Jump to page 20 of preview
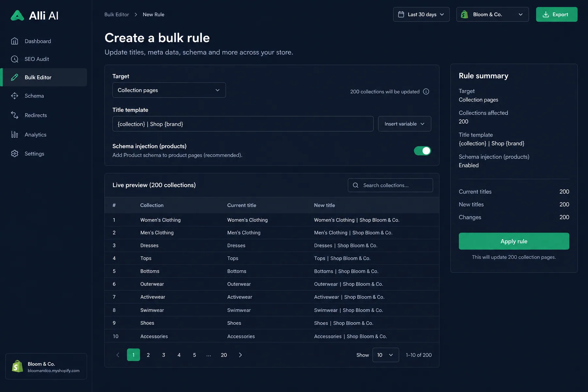The height and width of the screenshot is (392, 588). pyautogui.click(x=224, y=355)
